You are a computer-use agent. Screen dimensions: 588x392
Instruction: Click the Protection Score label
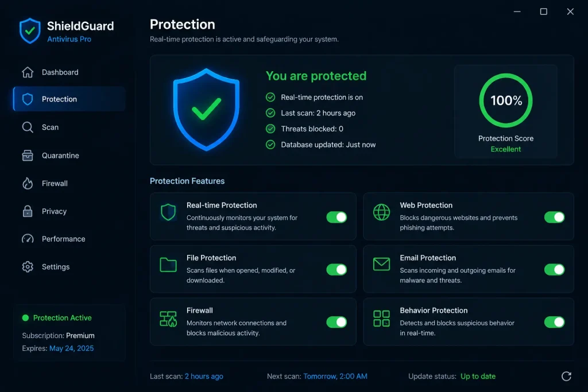click(x=506, y=138)
